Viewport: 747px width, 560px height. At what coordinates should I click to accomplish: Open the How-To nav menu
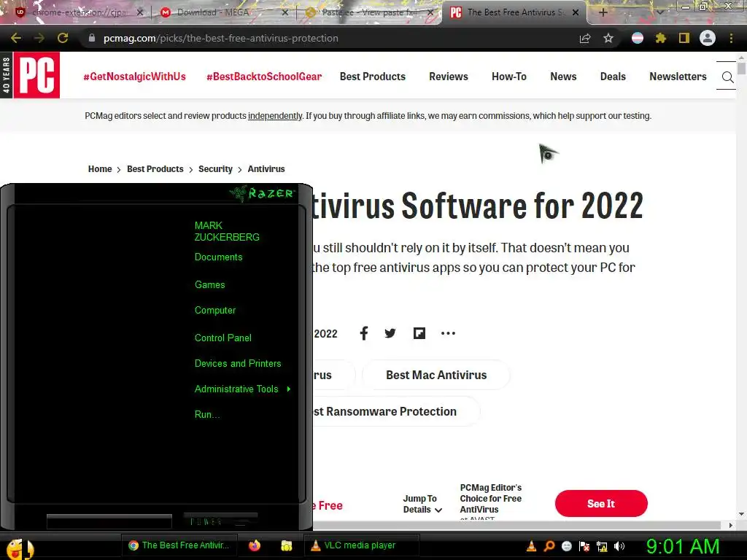point(508,77)
